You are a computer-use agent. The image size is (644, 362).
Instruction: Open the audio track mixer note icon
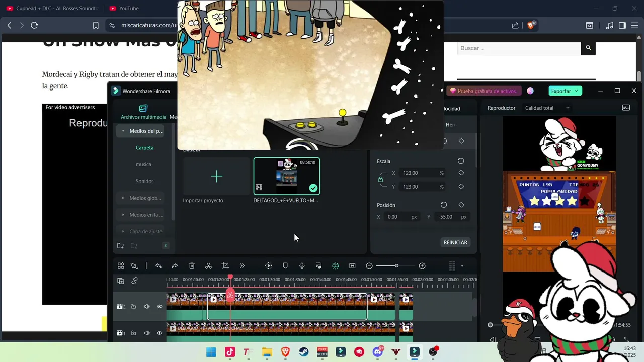point(318,266)
